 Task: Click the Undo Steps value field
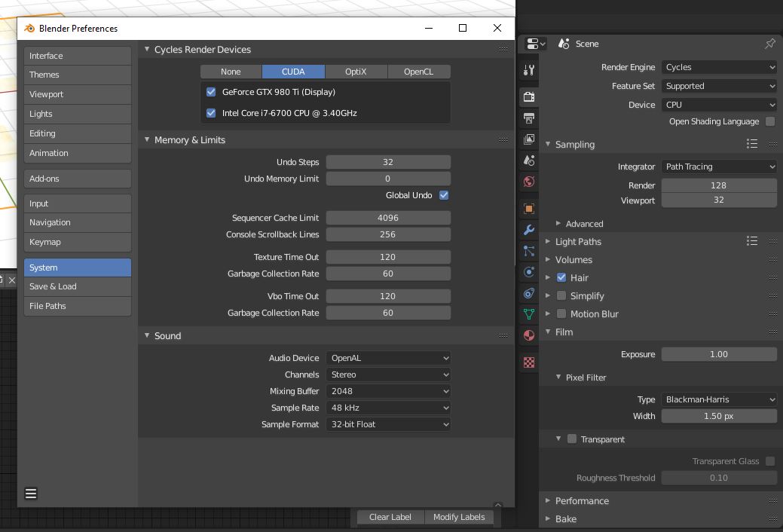[389, 162]
